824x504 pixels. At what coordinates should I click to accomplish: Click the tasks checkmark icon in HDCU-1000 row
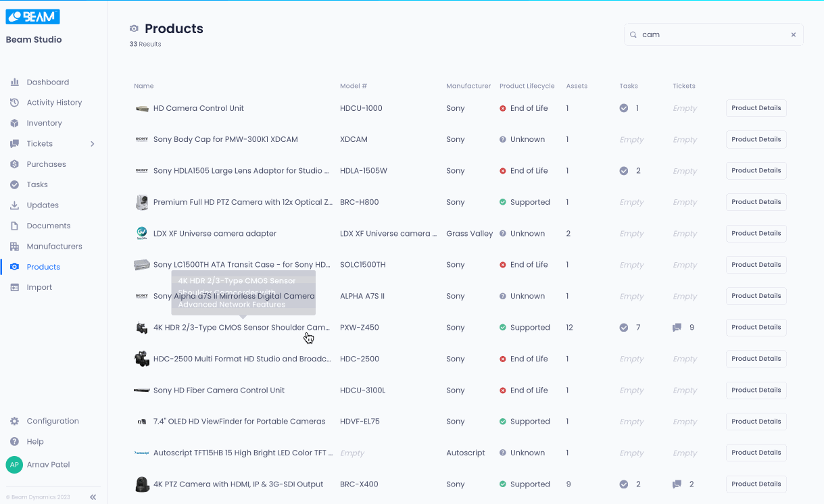(x=624, y=108)
